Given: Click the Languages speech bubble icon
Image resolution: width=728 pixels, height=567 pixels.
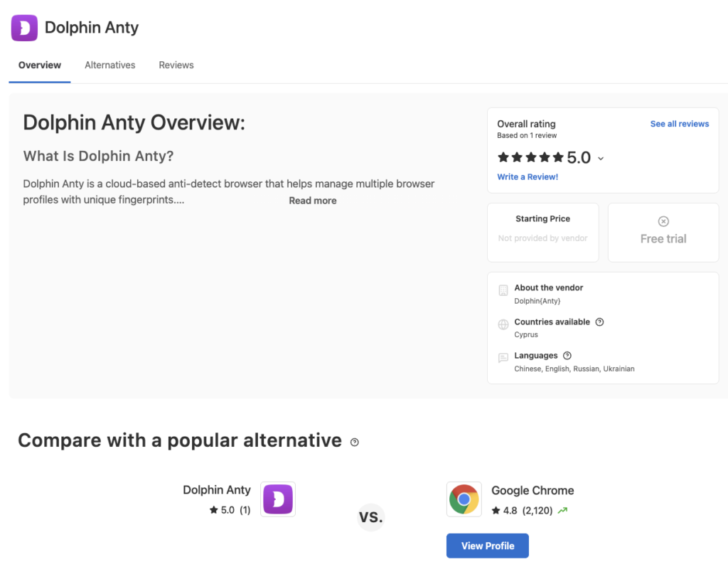Looking at the screenshot, I should [503, 358].
